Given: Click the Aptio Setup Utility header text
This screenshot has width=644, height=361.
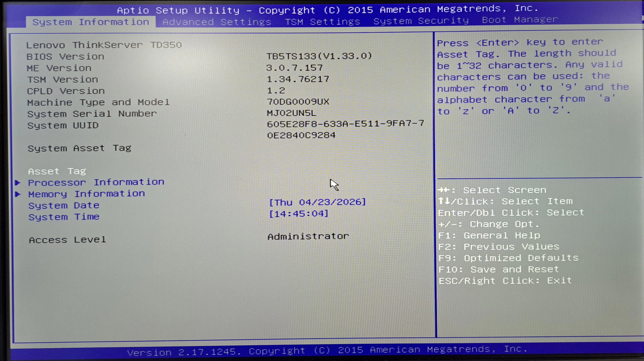Looking at the screenshot, I should (x=327, y=10).
